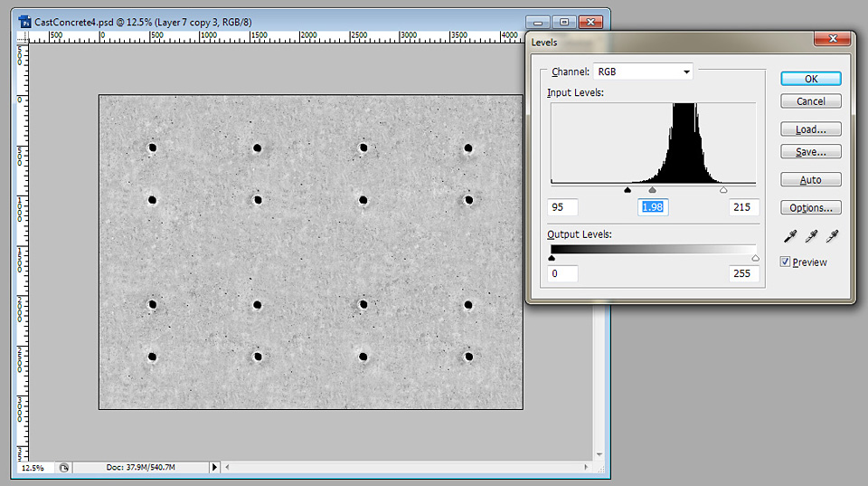Open the levels Options... dialog
Image resolution: width=868 pixels, height=486 pixels.
811,207
